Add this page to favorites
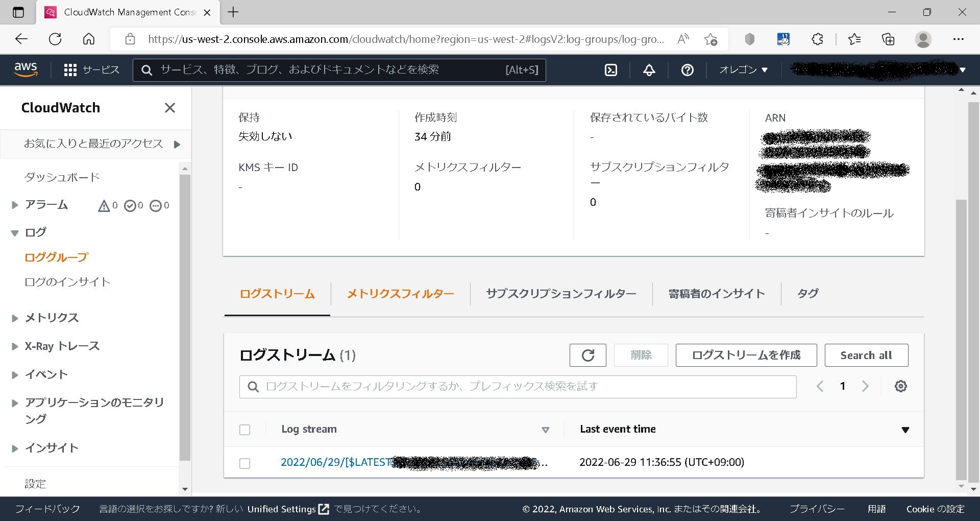Screen dimensions: 980x521 tap(710, 39)
